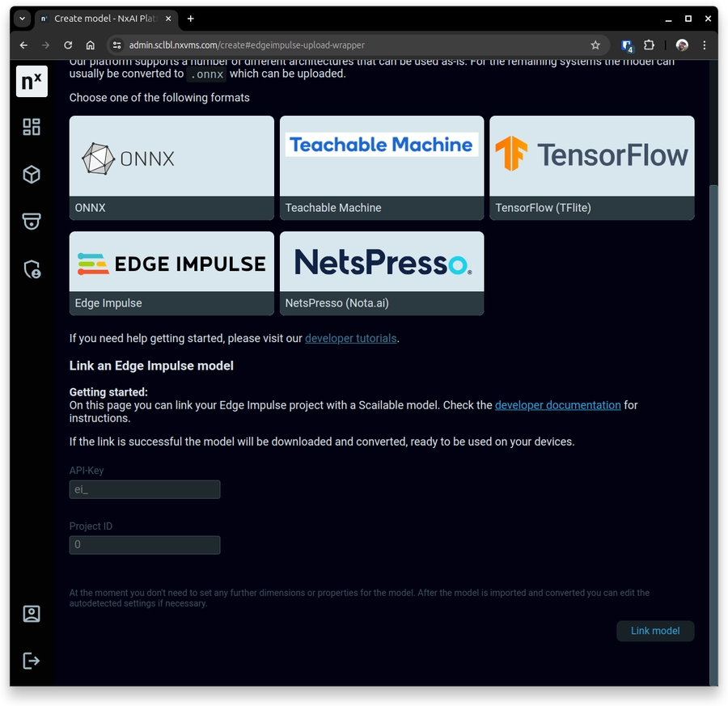Image resolution: width=728 pixels, height=706 pixels.
Task: Click the logout icon in sidebar
Action: [32, 661]
